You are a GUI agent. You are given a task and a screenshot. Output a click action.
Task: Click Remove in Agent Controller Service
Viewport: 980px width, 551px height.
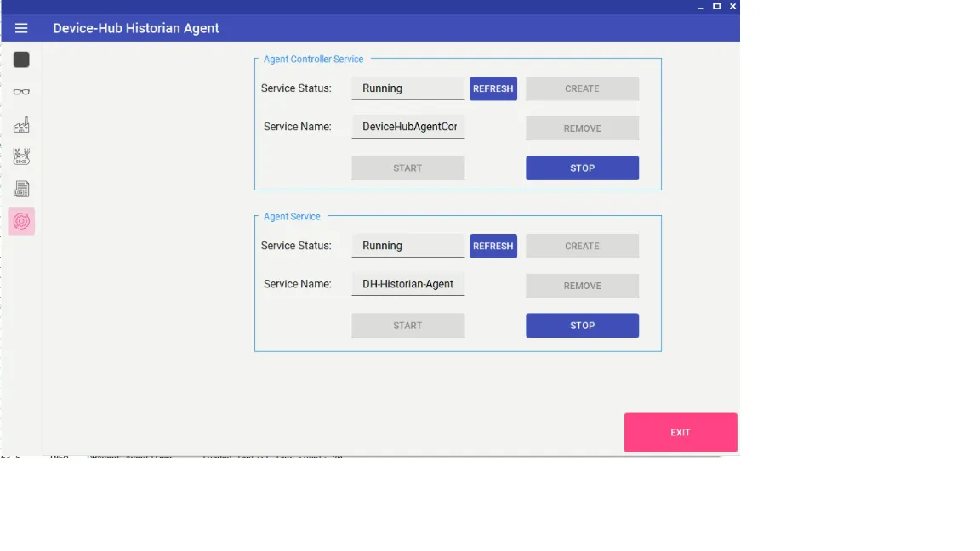coord(582,128)
